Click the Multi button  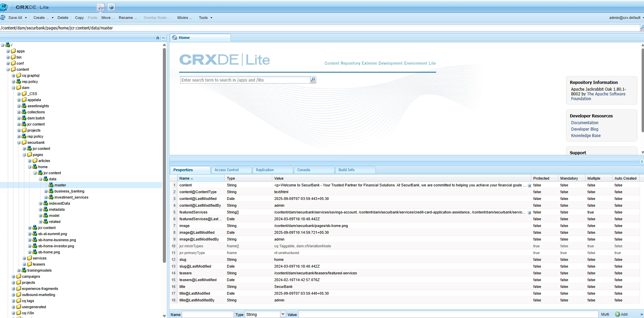pyautogui.click(x=605, y=314)
